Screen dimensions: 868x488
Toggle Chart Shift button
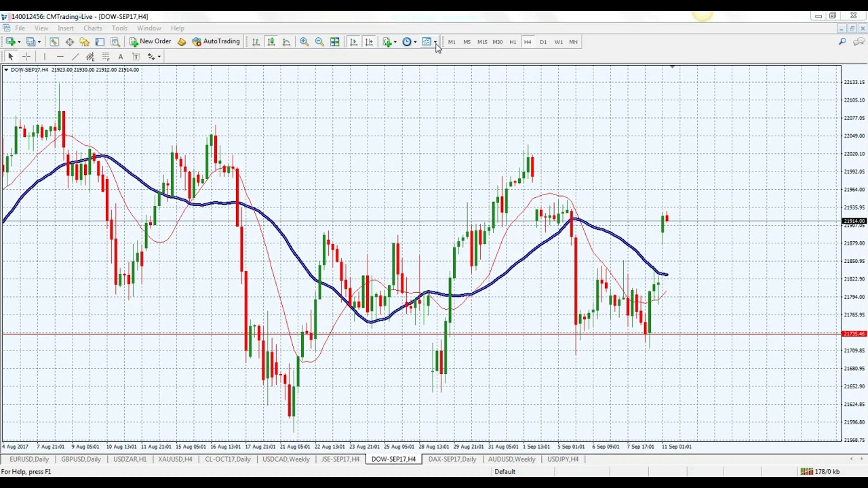point(369,42)
